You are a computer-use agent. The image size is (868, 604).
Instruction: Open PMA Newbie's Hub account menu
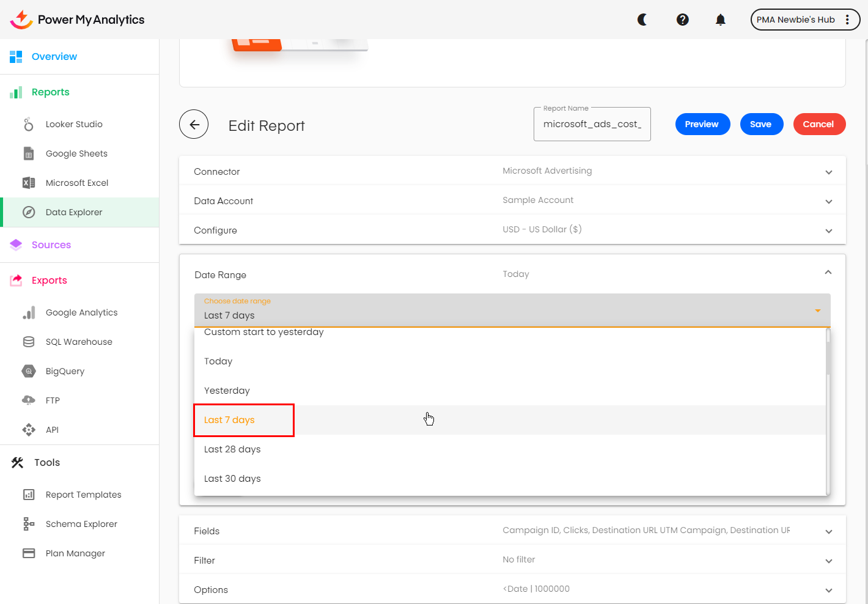(804, 20)
